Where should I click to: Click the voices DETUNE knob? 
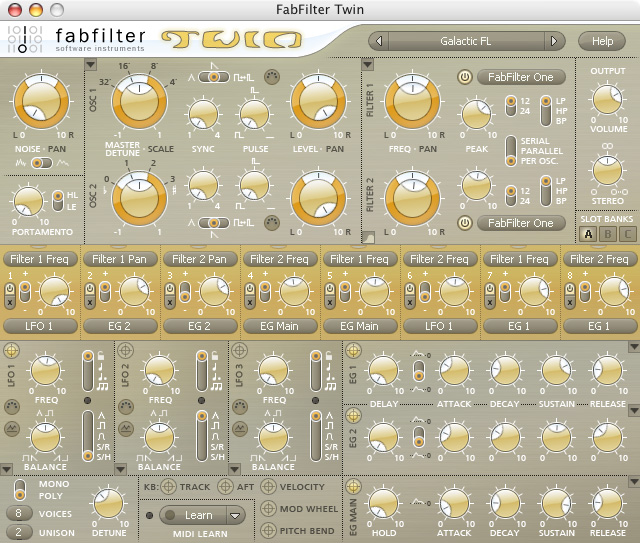pyautogui.click(x=109, y=503)
